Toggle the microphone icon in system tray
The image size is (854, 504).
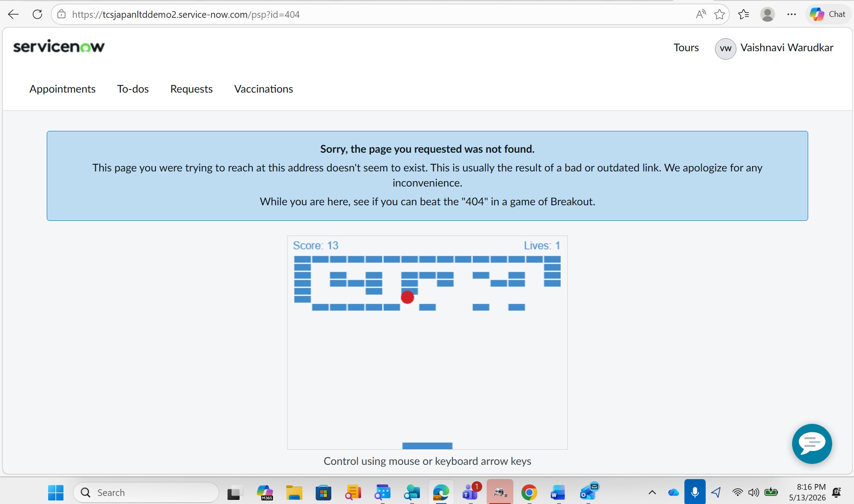(x=695, y=492)
